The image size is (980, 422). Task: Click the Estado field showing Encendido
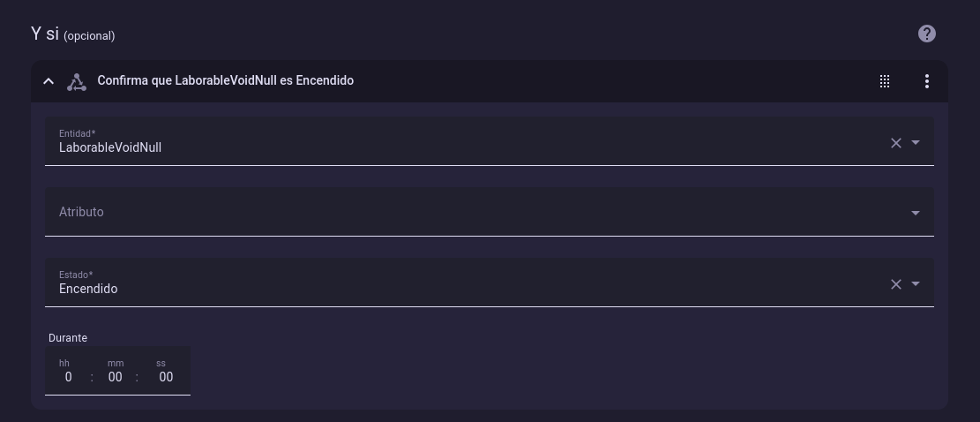point(441,284)
